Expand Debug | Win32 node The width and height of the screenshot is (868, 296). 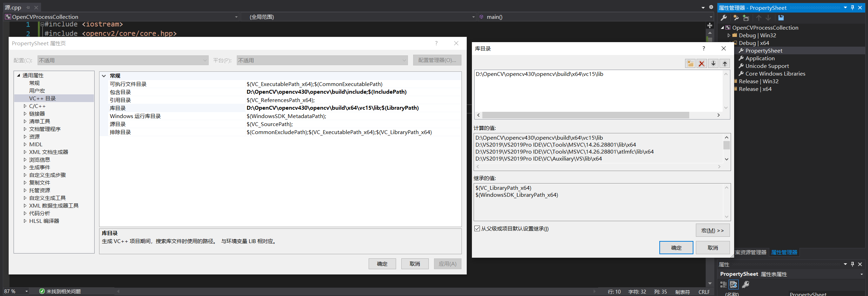pos(729,35)
